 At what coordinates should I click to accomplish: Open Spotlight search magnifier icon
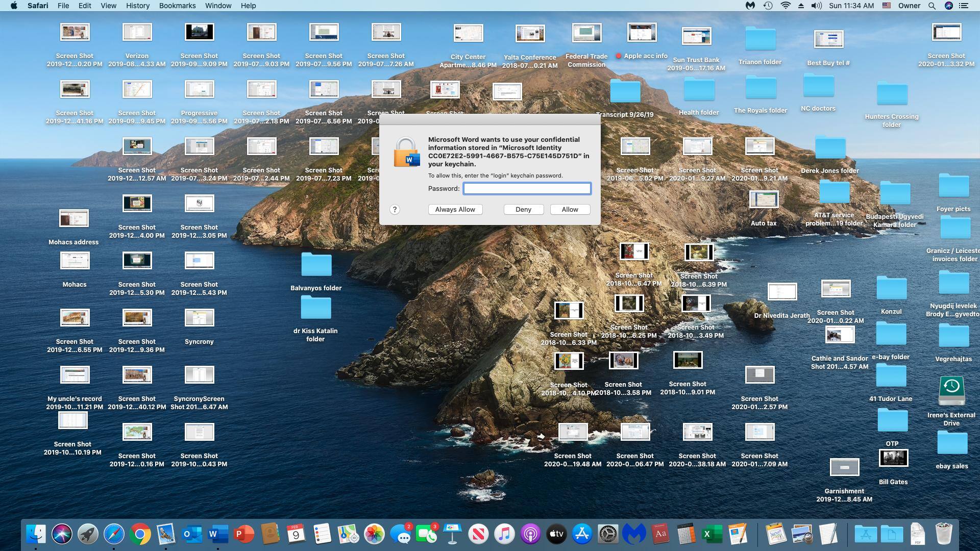pos(932,6)
